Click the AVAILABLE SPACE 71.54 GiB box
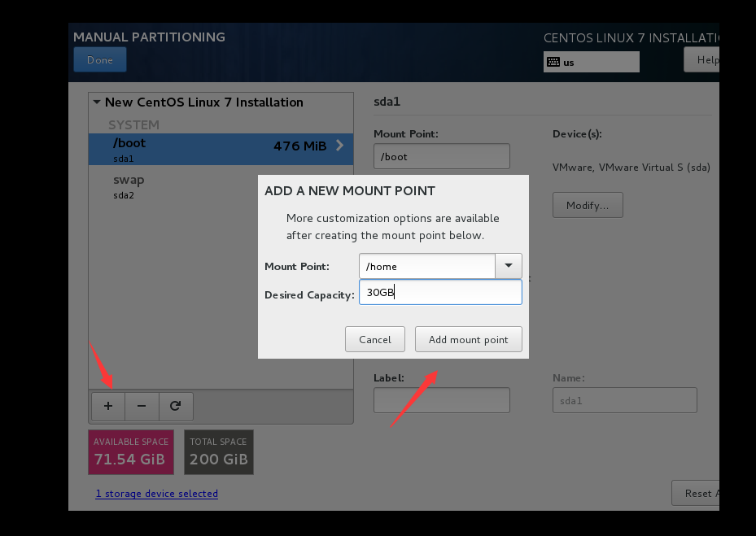 click(x=131, y=452)
